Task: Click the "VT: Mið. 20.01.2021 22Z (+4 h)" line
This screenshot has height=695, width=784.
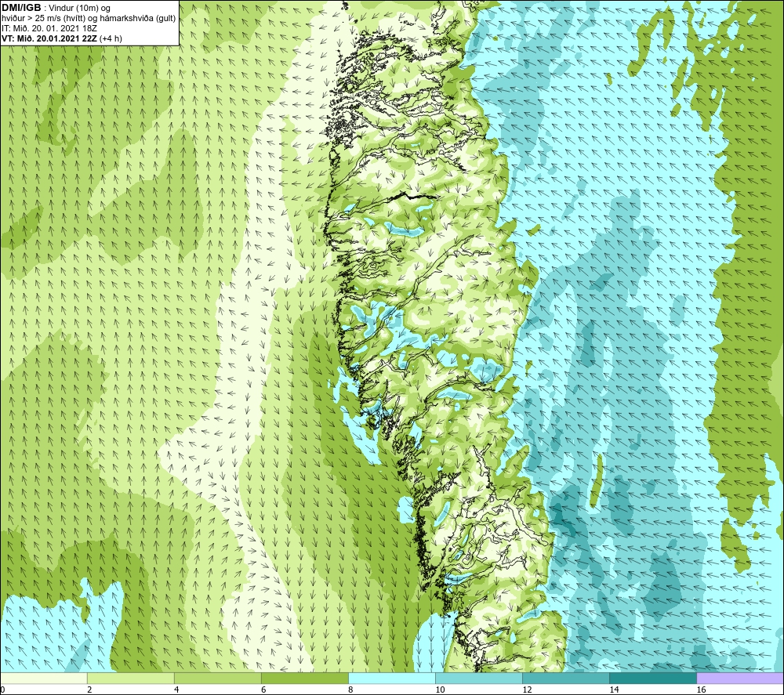Action: tap(61, 38)
